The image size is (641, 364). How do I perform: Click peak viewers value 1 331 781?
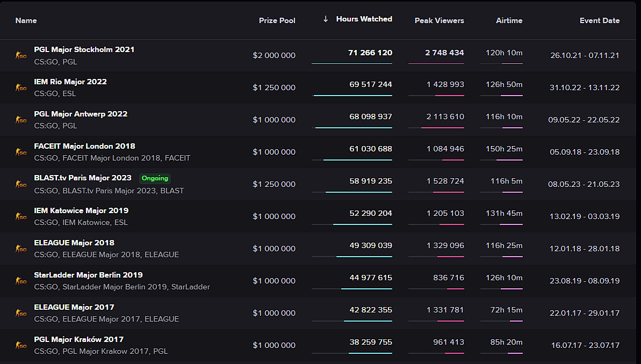tap(445, 310)
